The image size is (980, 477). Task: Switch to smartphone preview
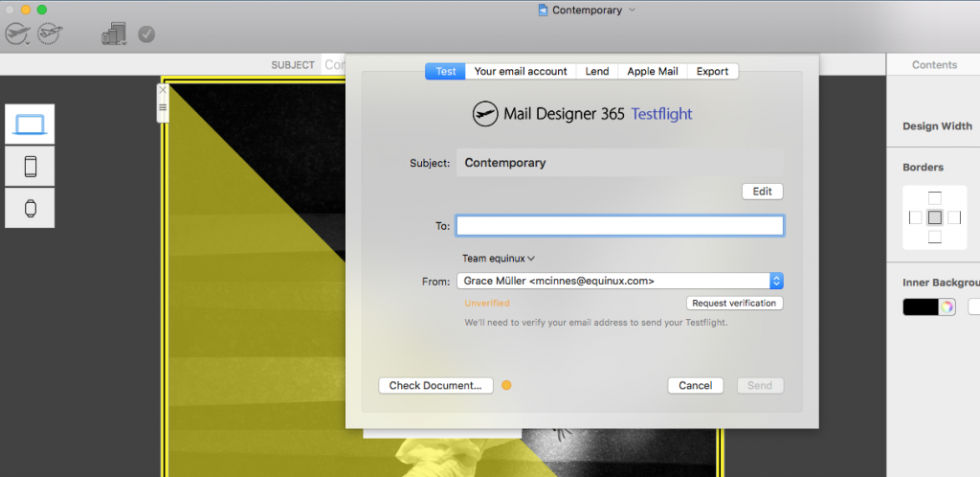(30, 167)
